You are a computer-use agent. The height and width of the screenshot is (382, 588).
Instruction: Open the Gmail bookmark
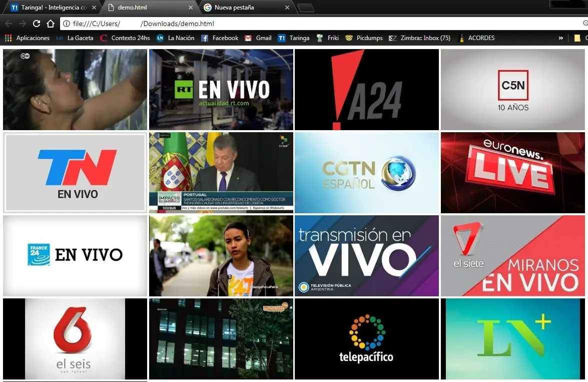coord(258,38)
